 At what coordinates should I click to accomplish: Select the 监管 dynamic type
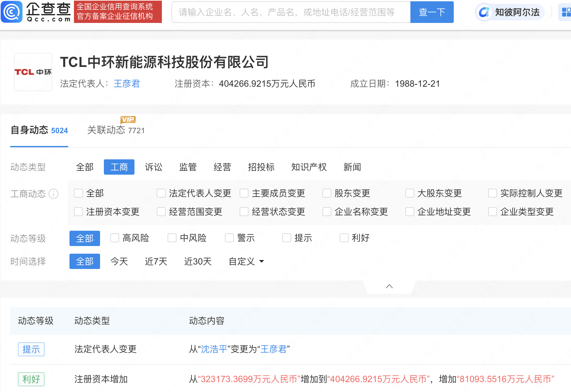point(188,167)
